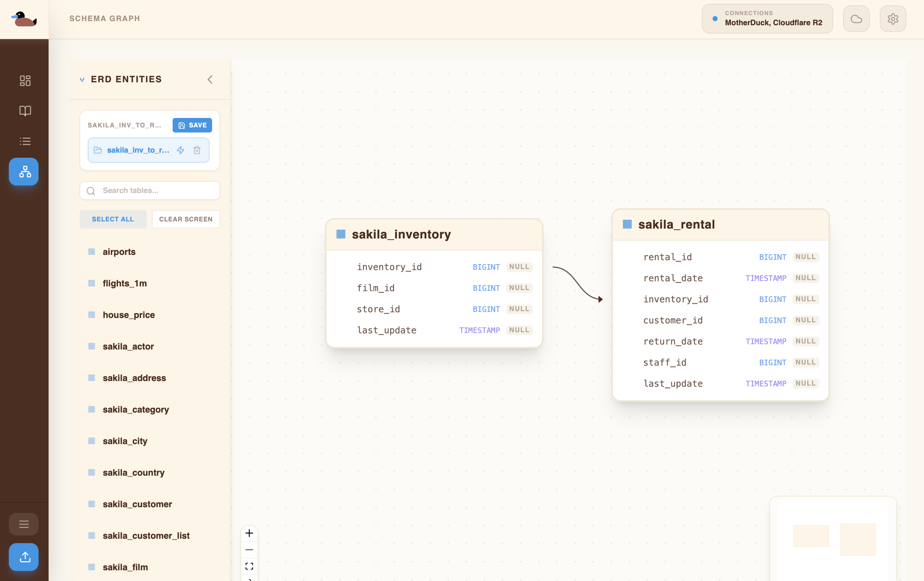Image resolution: width=924 pixels, height=581 pixels.
Task: Click lightning bolt icon on saved layout
Action: [x=180, y=150]
